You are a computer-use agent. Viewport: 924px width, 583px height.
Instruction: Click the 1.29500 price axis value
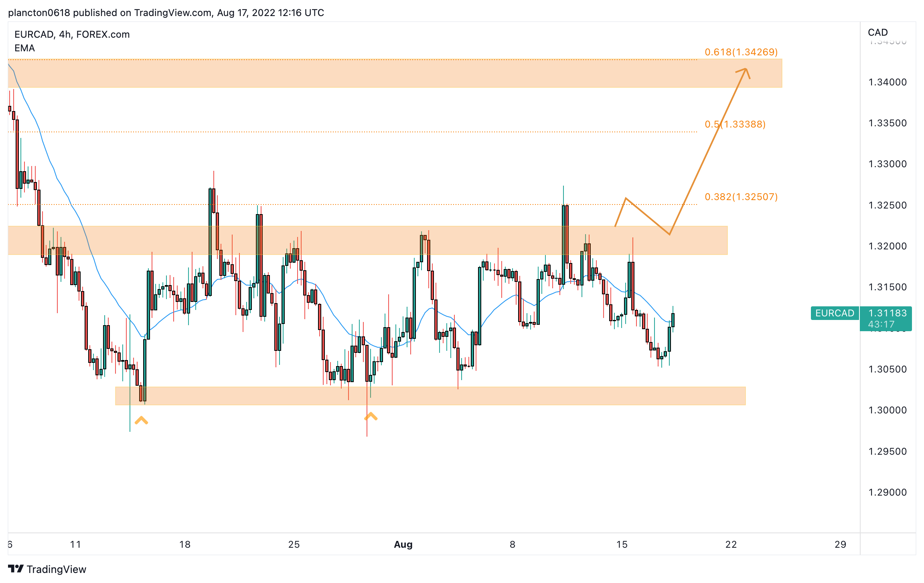point(888,451)
